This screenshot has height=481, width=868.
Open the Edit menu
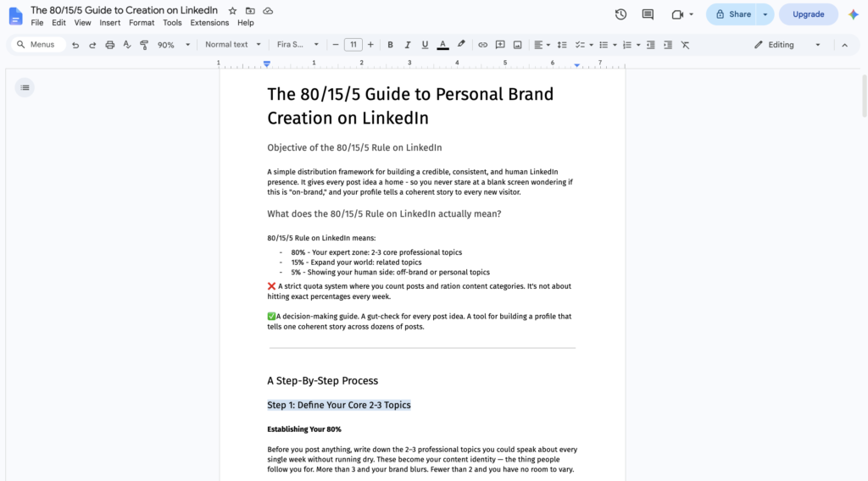click(58, 23)
